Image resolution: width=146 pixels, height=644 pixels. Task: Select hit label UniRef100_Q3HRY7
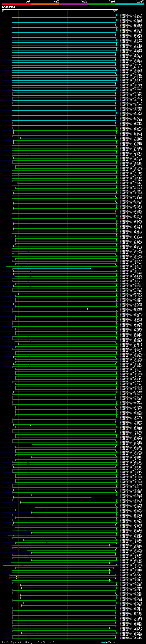point(131,103)
